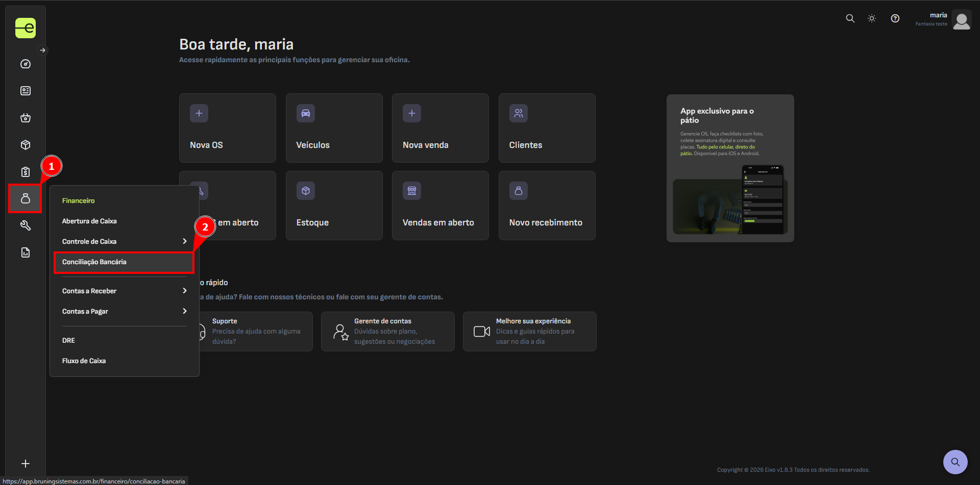Select DRE menu item
Image resolution: width=980 pixels, height=485 pixels.
coord(124,340)
